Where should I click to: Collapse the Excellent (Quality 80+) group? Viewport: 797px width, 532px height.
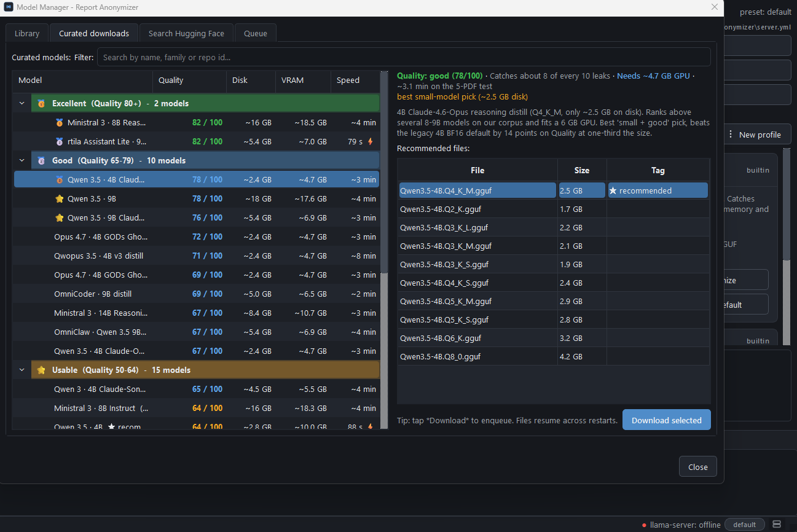point(22,103)
